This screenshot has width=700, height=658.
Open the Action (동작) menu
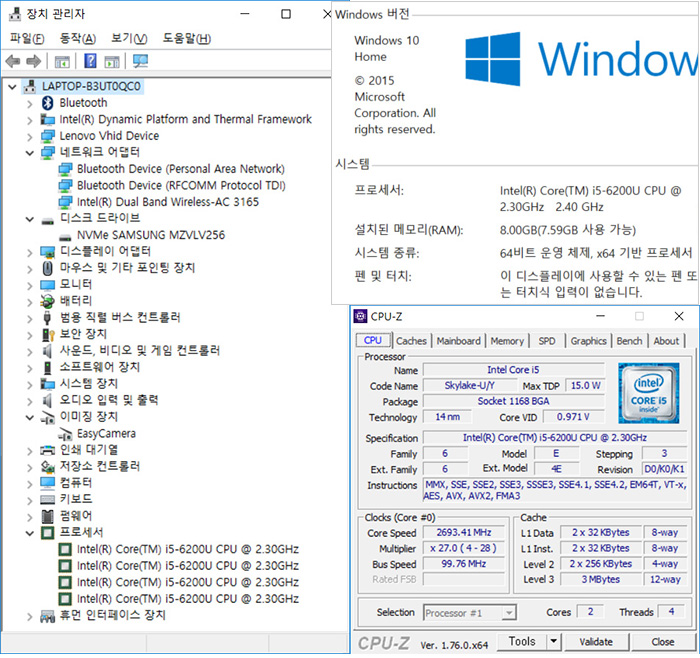click(78, 38)
